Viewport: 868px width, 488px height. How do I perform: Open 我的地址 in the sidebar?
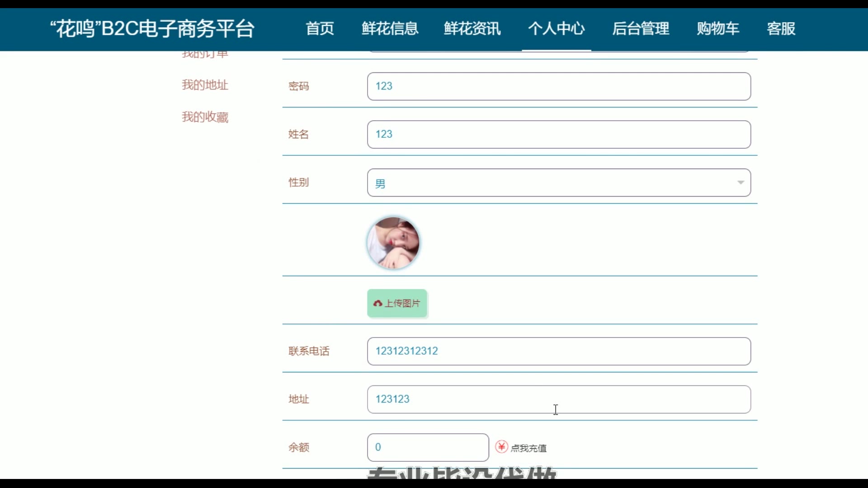[205, 85]
